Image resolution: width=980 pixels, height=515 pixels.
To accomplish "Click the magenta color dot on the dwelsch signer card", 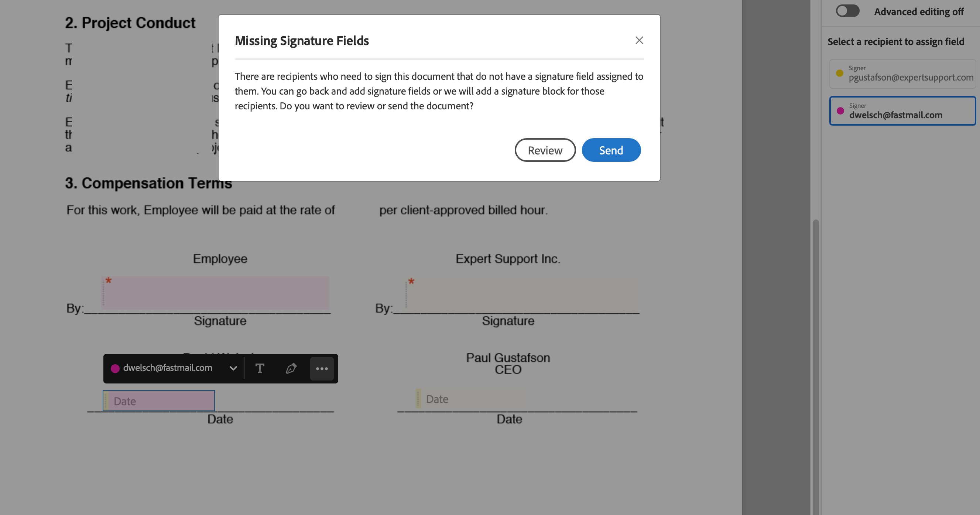I will (x=840, y=111).
